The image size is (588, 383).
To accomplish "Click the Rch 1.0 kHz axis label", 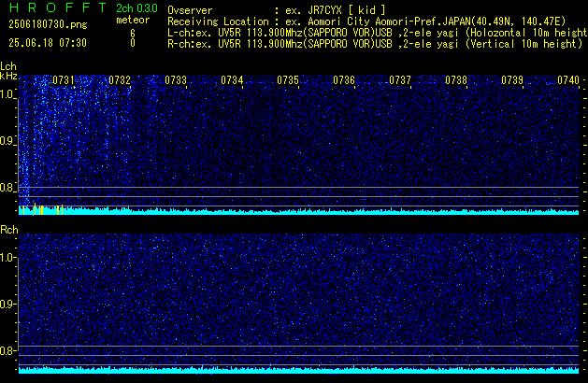I will coord(7,258).
